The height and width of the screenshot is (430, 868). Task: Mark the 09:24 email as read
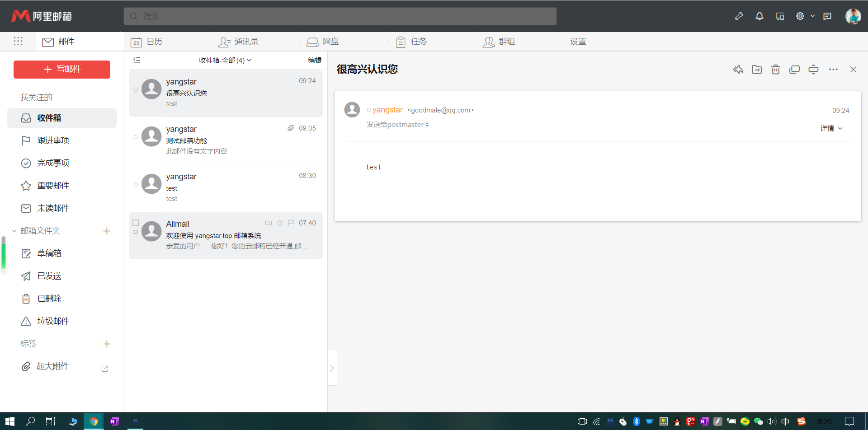click(x=136, y=90)
